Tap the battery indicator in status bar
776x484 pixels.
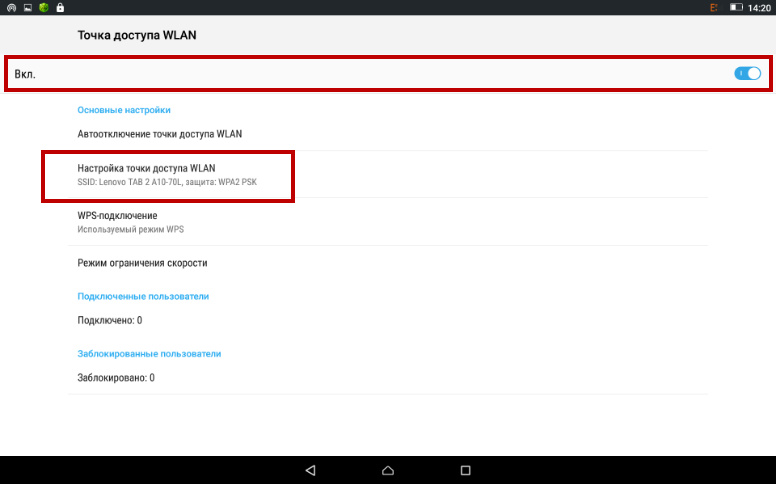[x=736, y=7]
